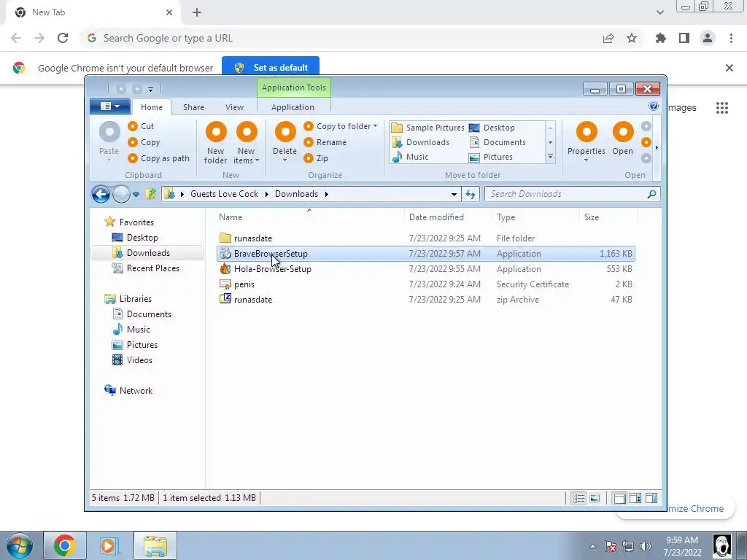Move to Downloads folder in ribbon gallery
The image size is (747, 560).
pos(420,142)
